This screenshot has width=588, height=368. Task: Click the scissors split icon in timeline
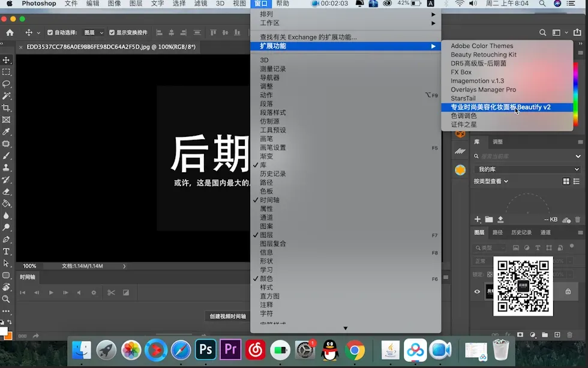[111, 292]
